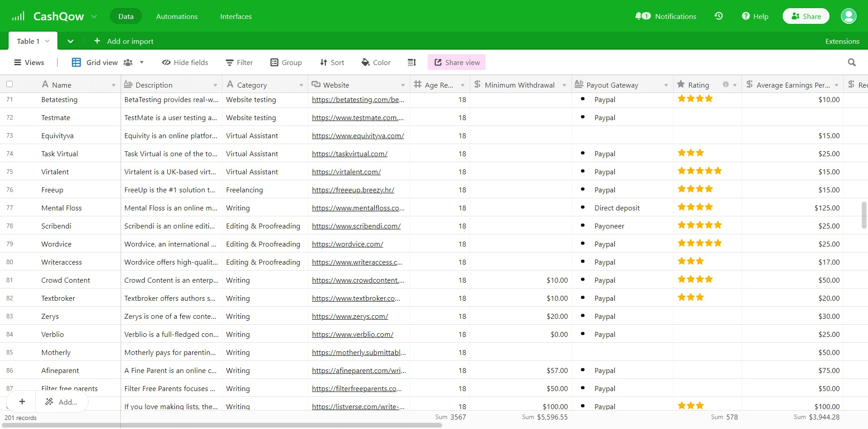This screenshot has width=868, height=429.
Task: Open the www.zerys.com link
Action: 350,316
